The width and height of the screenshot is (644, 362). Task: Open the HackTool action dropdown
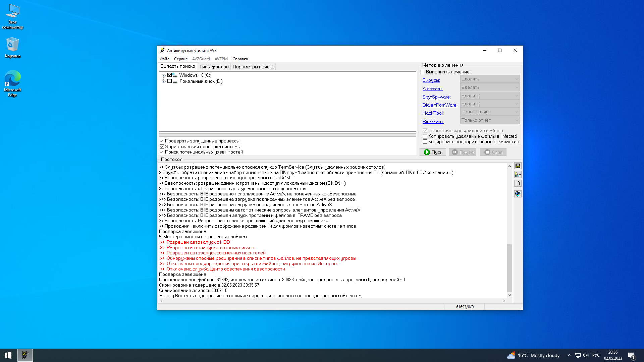point(490,112)
